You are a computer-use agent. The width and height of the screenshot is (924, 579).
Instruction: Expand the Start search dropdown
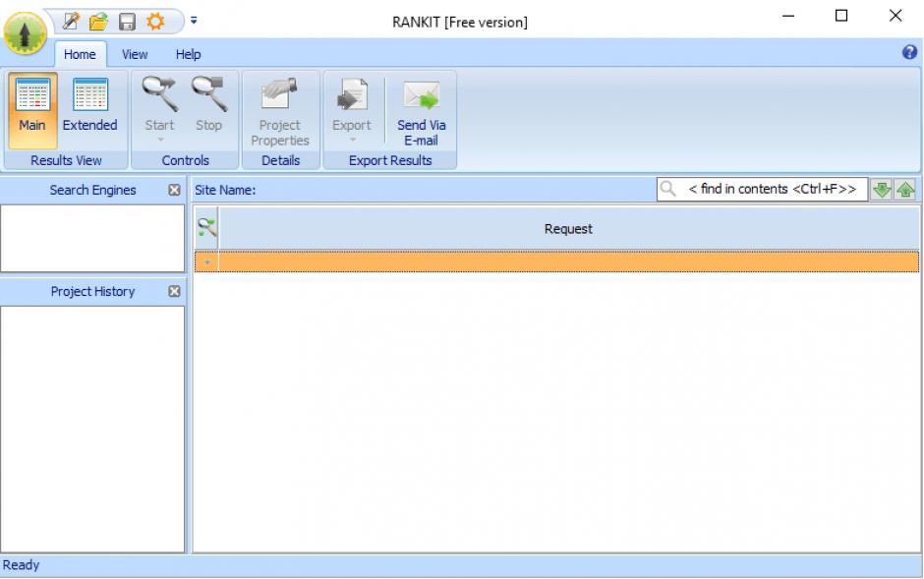point(159,140)
